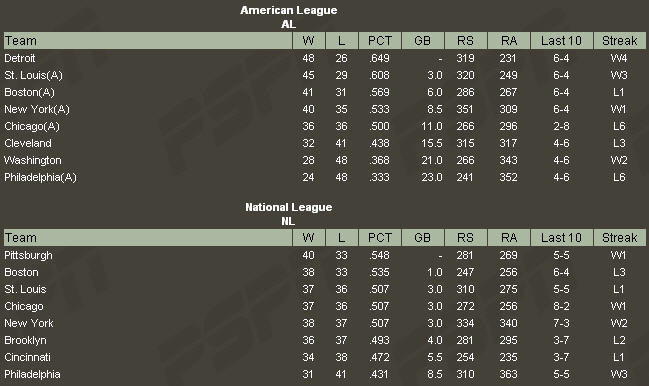The width and height of the screenshot is (649, 386).
Task: Open the Cincinnati team link
Action: tap(27, 357)
